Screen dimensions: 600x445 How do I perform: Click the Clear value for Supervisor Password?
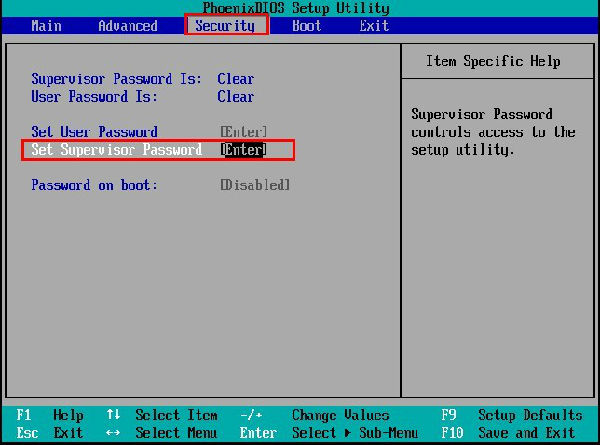pos(236,79)
